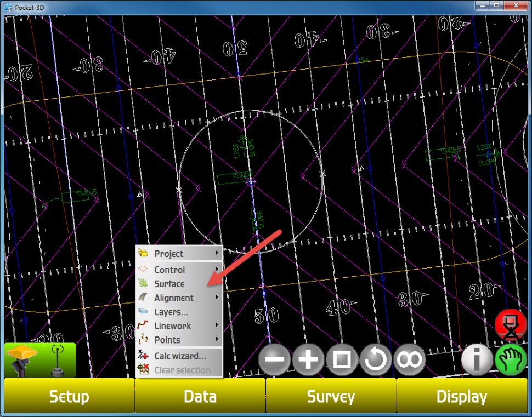Expand the Alignment submenu
This screenshot has width=532, height=417.
[179, 298]
